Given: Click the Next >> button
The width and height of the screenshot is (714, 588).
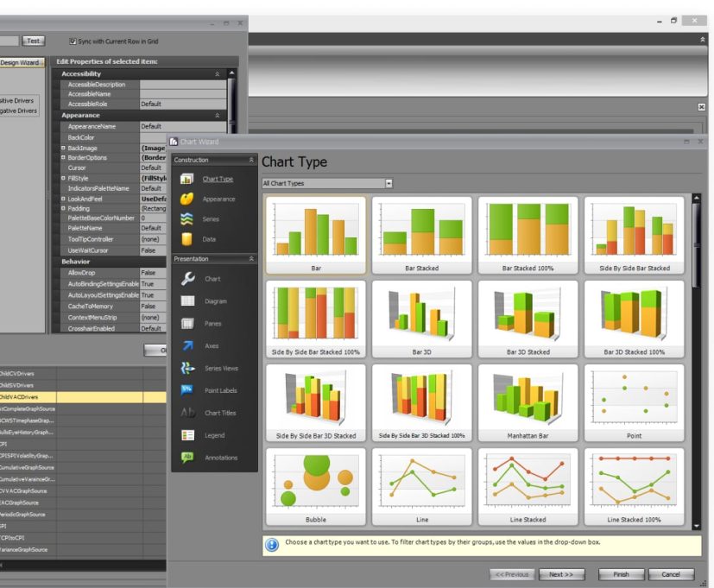Looking at the screenshot, I should [561, 574].
